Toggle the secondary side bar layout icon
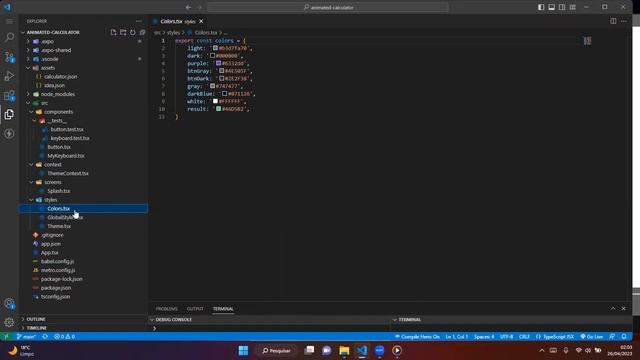640x360 pixels. click(562, 7)
